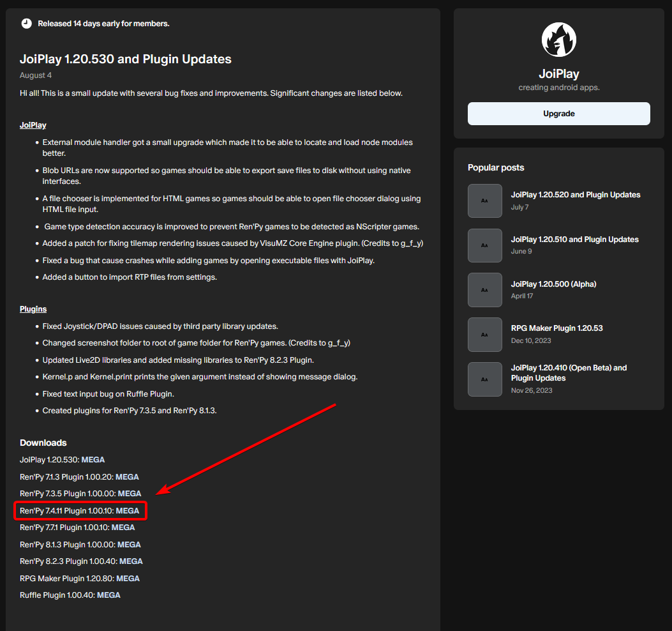The width and height of the screenshot is (672, 631).
Task: Click MEGA link for Ruffle Plugin 1.00.40
Action: (109, 595)
